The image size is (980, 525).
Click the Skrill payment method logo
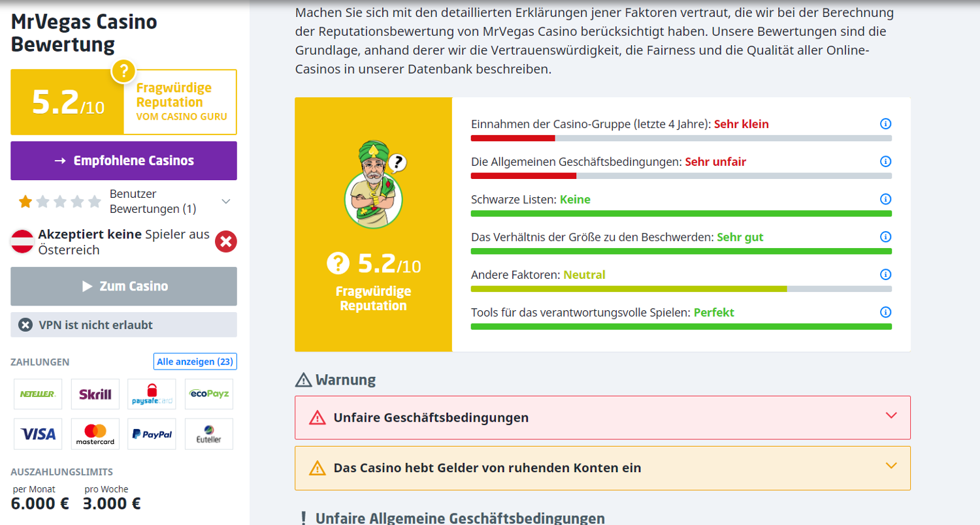point(95,394)
